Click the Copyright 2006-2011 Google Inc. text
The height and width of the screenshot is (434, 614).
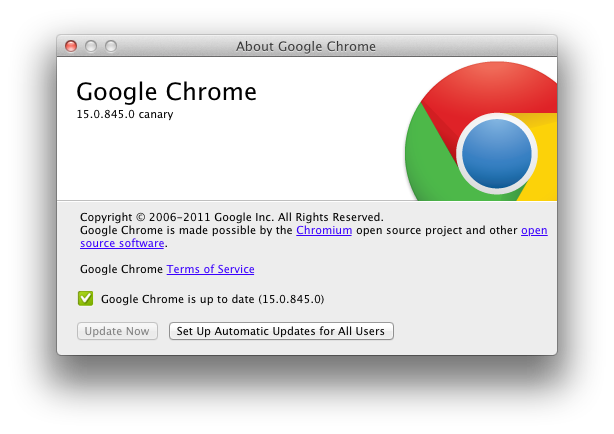click(230, 216)
